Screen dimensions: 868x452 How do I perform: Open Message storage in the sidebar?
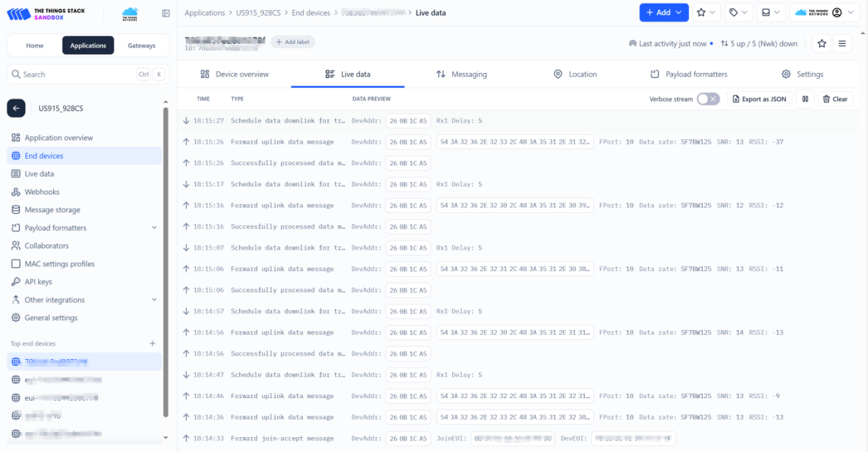84,210
